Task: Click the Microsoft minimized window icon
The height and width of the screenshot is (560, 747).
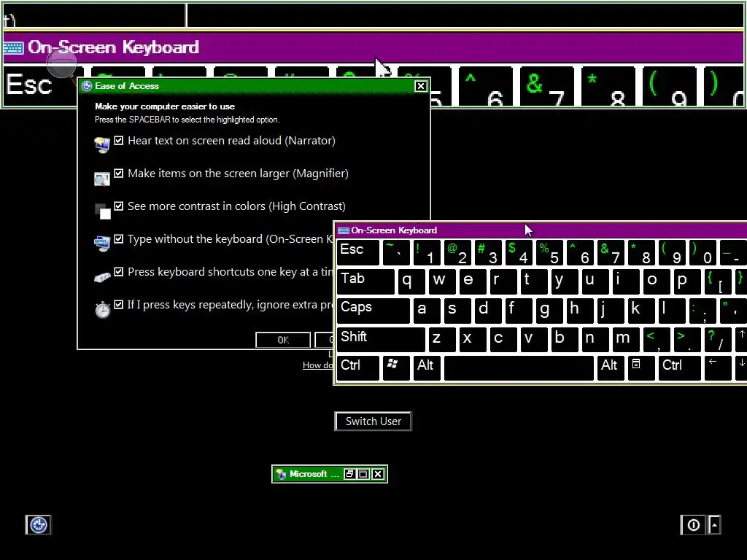Action: coord(281,474)
